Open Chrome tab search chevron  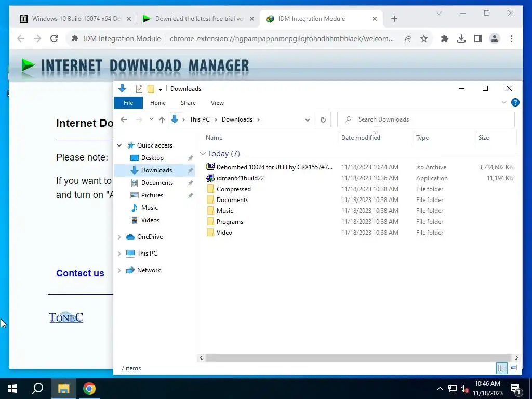coord(438,13)
